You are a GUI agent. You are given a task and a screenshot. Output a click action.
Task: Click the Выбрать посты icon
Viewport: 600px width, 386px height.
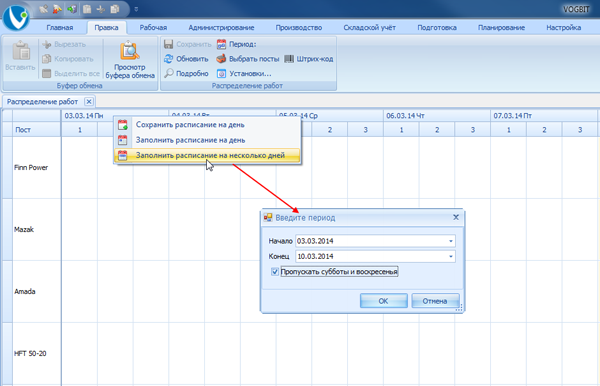221,59
